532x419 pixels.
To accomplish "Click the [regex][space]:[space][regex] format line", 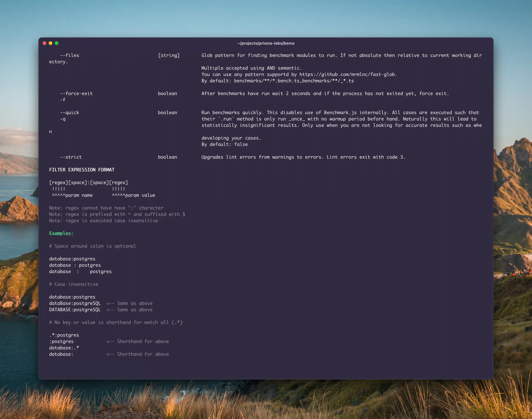I will point(88,183).
